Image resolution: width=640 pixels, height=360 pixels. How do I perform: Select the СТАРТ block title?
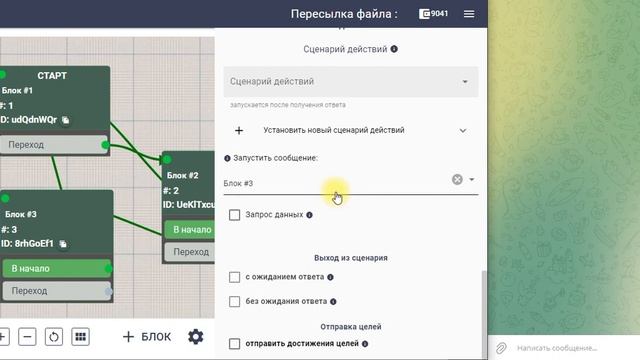tap(52, 76)
